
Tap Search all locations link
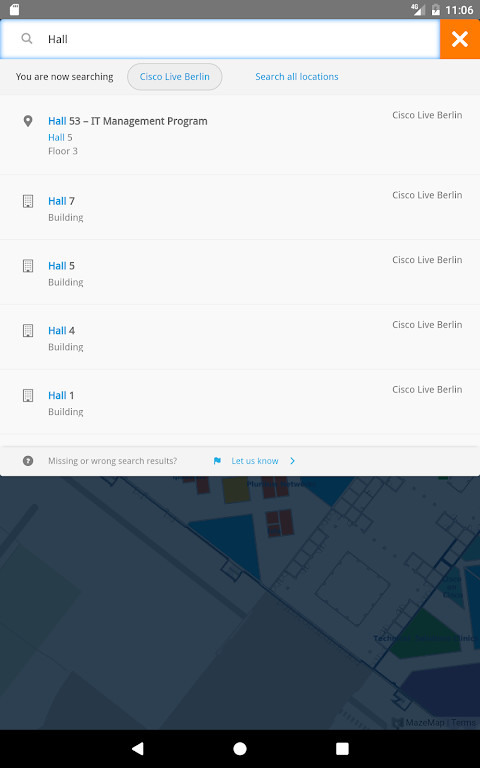[x=297, y=76]
